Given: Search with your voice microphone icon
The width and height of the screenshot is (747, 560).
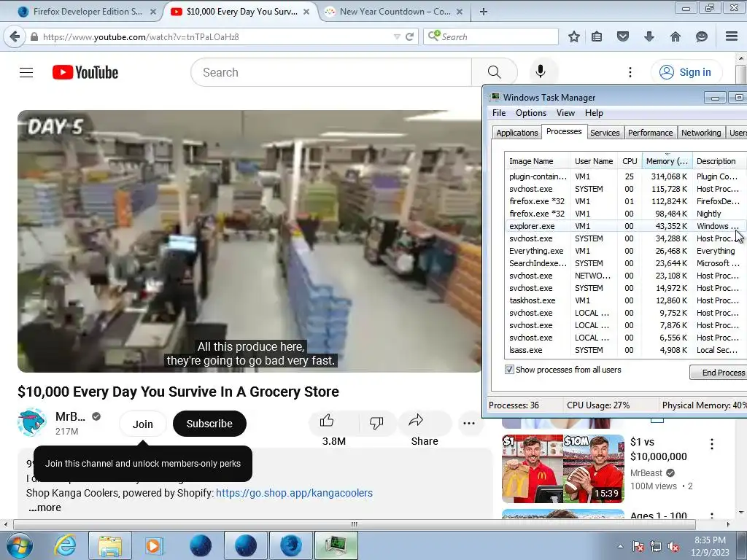Looking at the screenshot, I should click(541, 72).
